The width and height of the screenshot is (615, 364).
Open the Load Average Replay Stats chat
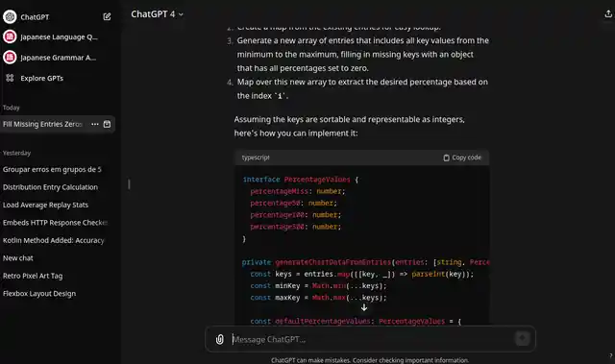click(x=45, y=205)
